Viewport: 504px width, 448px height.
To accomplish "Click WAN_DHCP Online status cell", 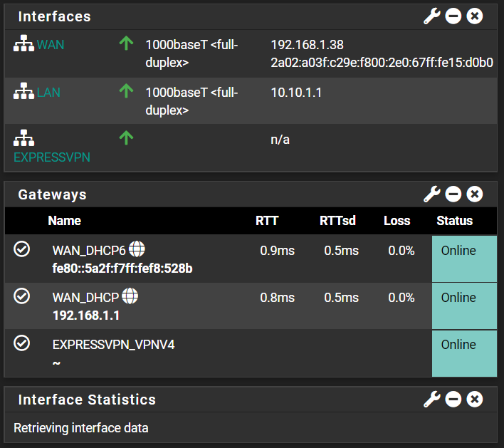I will (464, 306).
